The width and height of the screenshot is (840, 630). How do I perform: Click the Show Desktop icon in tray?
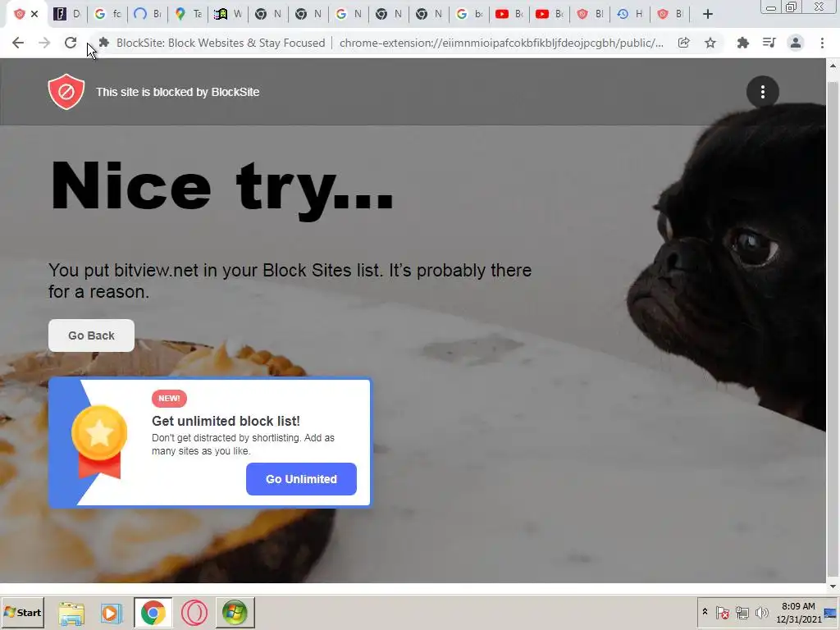click(x=832, y=612)
